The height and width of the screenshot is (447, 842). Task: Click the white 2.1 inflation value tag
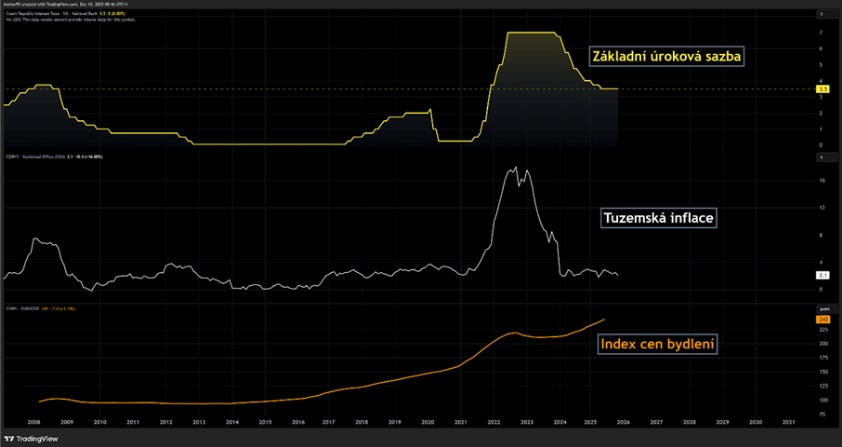(x=822, y=274)
